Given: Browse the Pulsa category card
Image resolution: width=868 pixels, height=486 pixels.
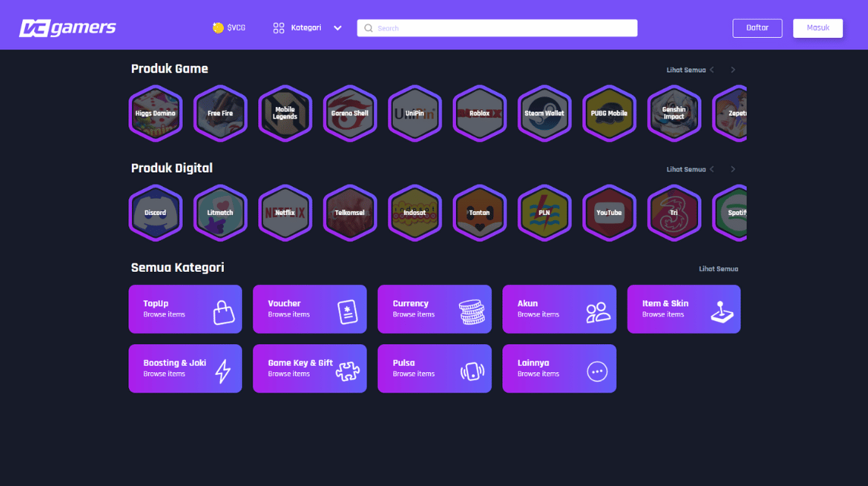Looking at the screenshot, I should point(435,368).
